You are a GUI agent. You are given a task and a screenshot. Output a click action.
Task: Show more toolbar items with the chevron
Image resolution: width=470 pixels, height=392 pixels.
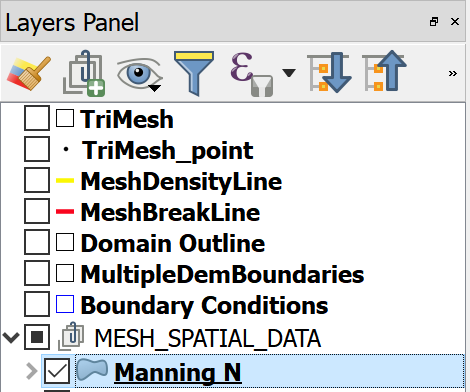[x=452, y=73]
